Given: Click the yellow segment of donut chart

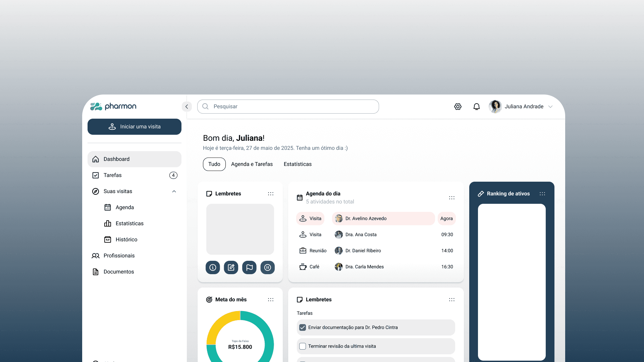Looking at the screenshot, I should click(x=220, y=324).
